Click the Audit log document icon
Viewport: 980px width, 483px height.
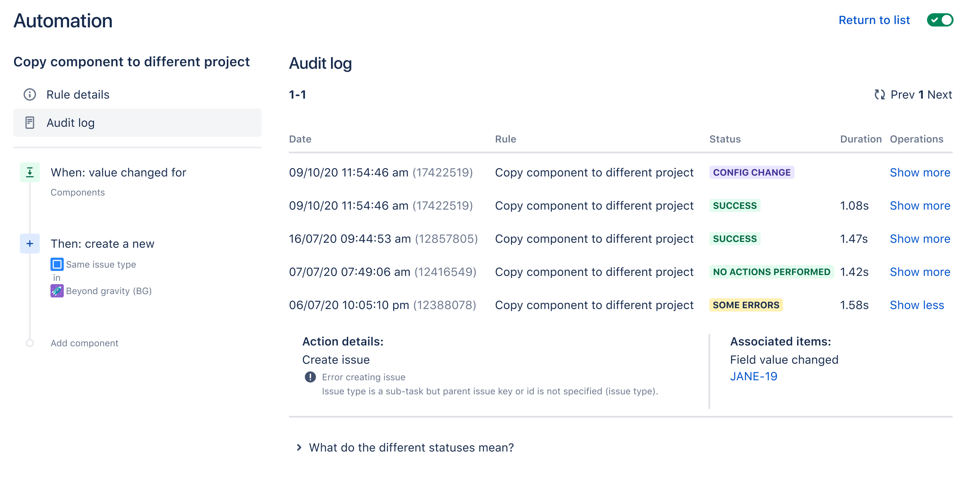pos(30,123)
